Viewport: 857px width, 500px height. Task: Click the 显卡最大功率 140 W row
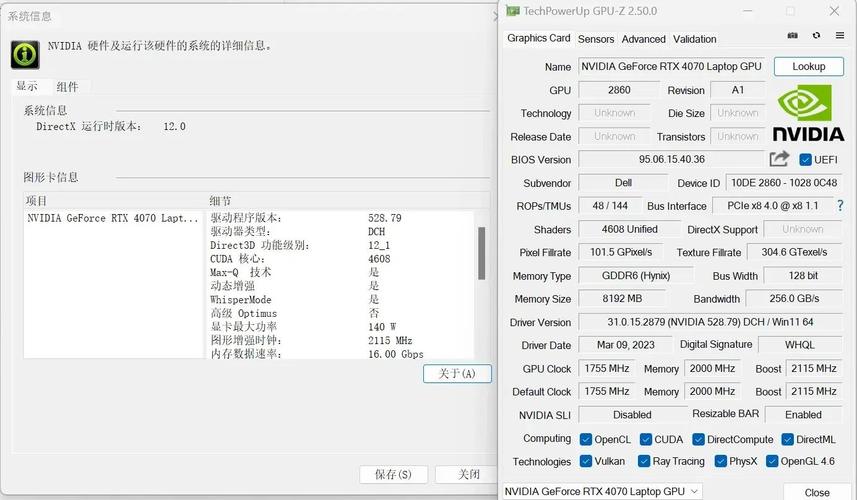coord(339,327)
